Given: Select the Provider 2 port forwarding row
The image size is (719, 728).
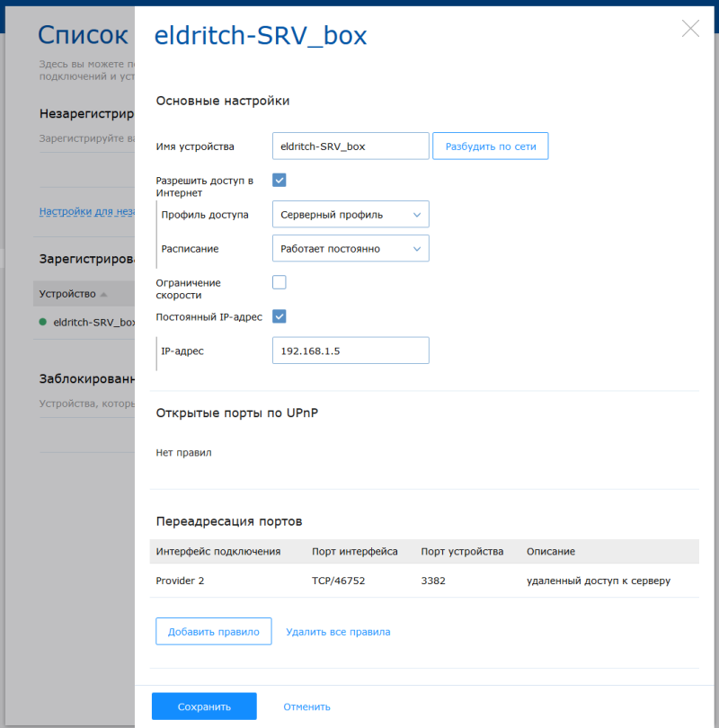Looking at the screenshot, I should click(424, 581).
